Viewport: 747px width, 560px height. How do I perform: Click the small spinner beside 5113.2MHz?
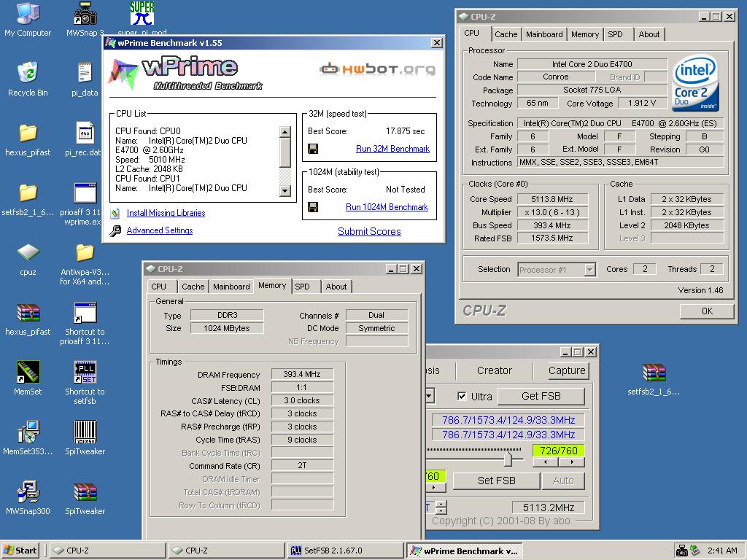pyautogui.click(x=441, y=507)
